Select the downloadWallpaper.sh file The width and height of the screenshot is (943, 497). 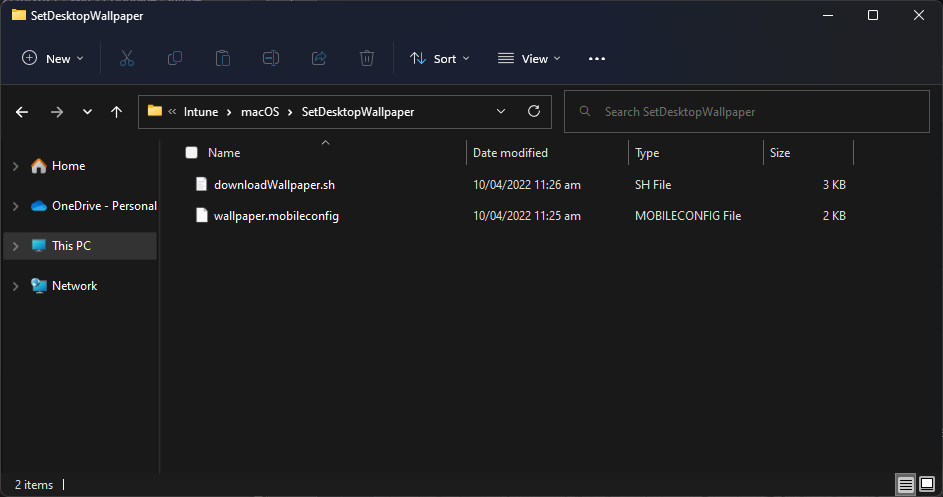click(x=274, y=185)
